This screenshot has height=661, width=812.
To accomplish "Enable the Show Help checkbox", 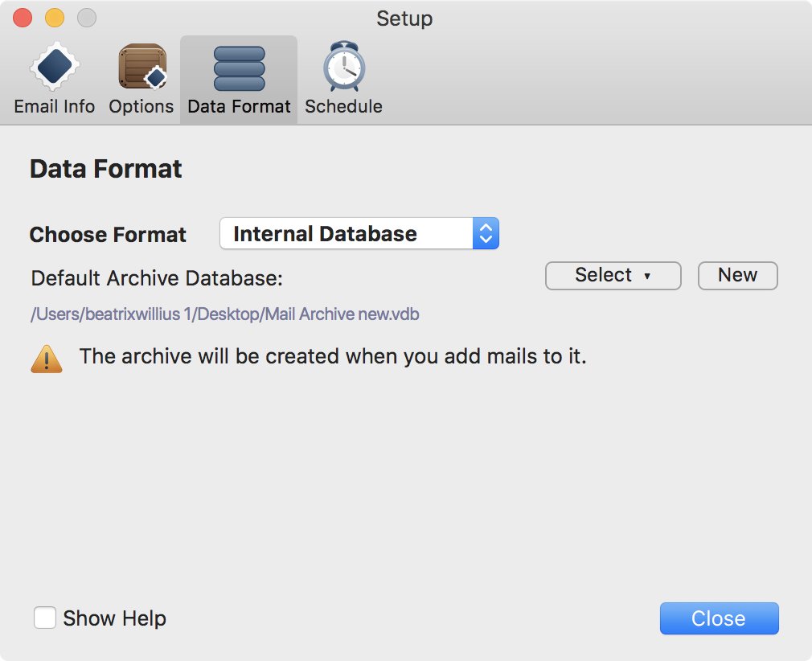I will tap(45, 618).
